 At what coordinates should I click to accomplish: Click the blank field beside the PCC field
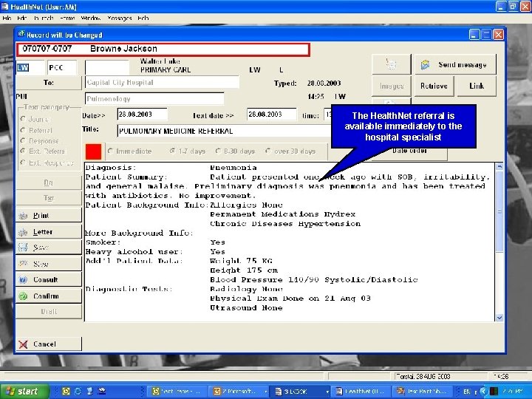pyautogui.click(x=107, y=67)
